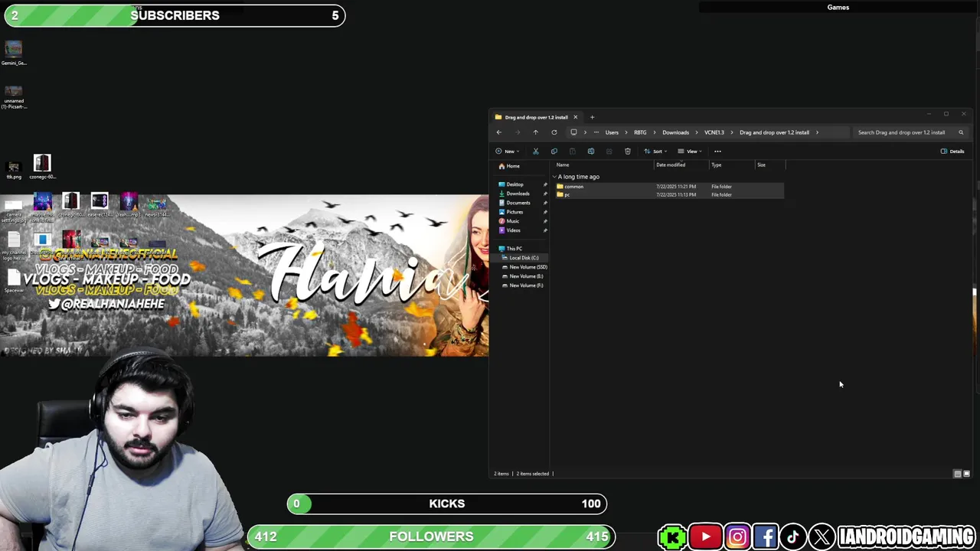Screen dimensions: 980x551
Task: Click the search magnifier icon in Explorer
Action: coord(961,132)
